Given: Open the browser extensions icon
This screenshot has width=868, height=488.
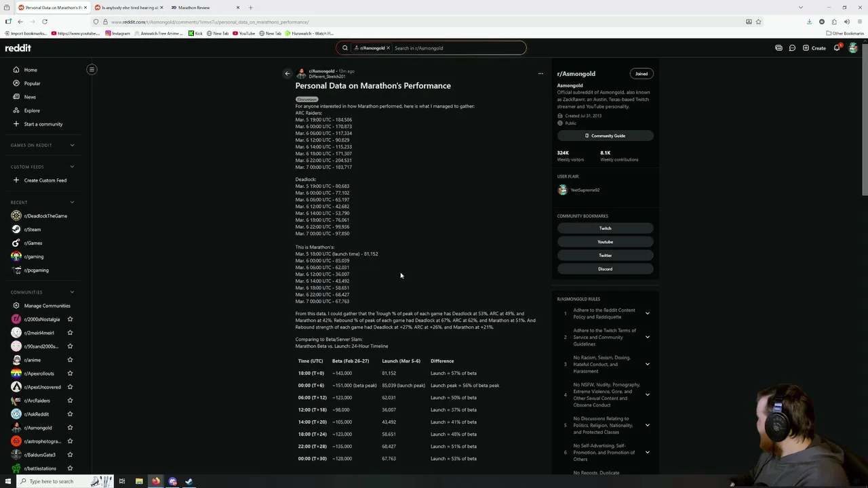Looking at the screenshot, I should [x=834, y=22].
